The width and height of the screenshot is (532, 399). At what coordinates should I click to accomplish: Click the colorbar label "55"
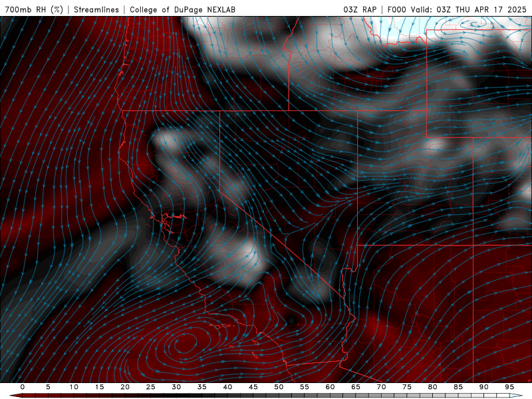point(305,387)
